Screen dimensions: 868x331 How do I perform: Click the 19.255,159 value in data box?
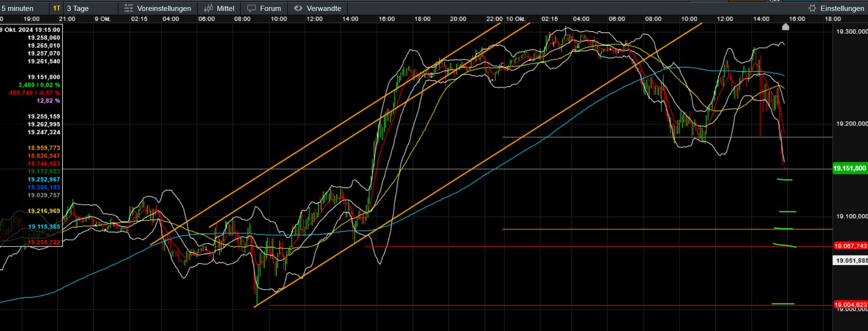tap(44, 116)
